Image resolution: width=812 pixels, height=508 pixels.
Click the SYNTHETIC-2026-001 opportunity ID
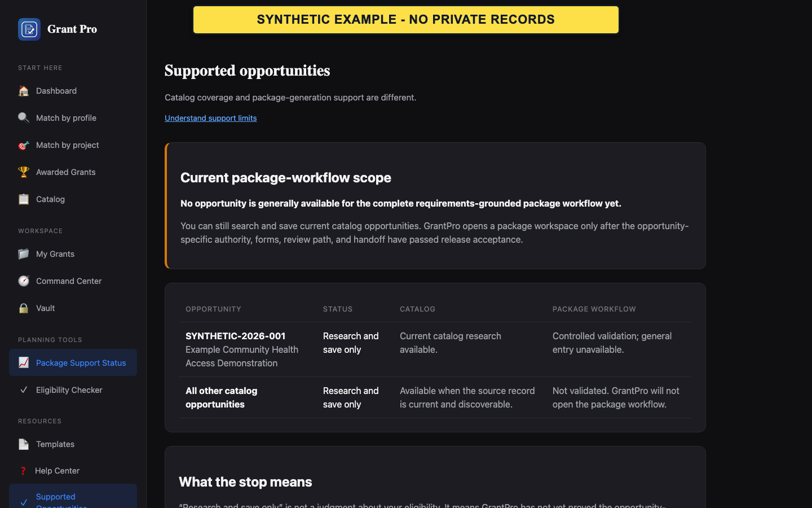[235, 336]
